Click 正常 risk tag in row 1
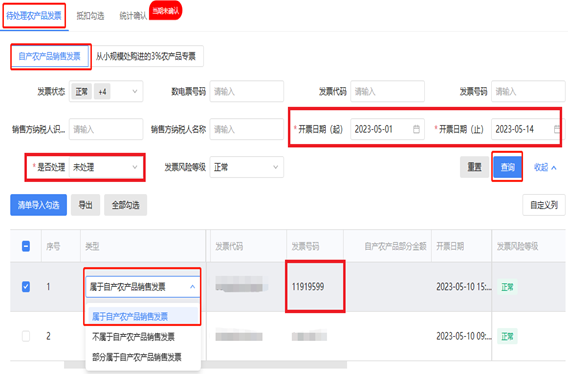Image resolution: width=568 pixels, height=374 pixels. click(x=507, y=287)
